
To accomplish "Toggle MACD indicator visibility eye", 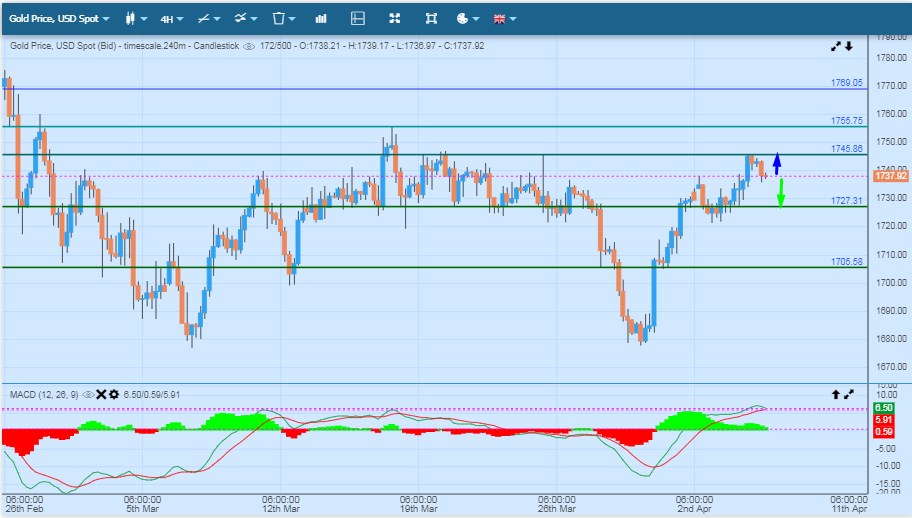I will click(88, 395).
